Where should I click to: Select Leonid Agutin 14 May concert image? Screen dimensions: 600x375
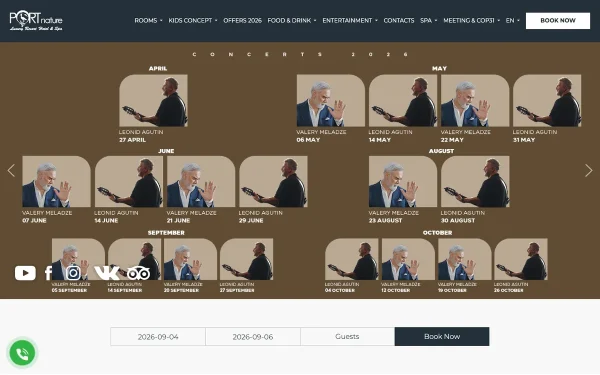pyautogui.click(x=403, y=101)
